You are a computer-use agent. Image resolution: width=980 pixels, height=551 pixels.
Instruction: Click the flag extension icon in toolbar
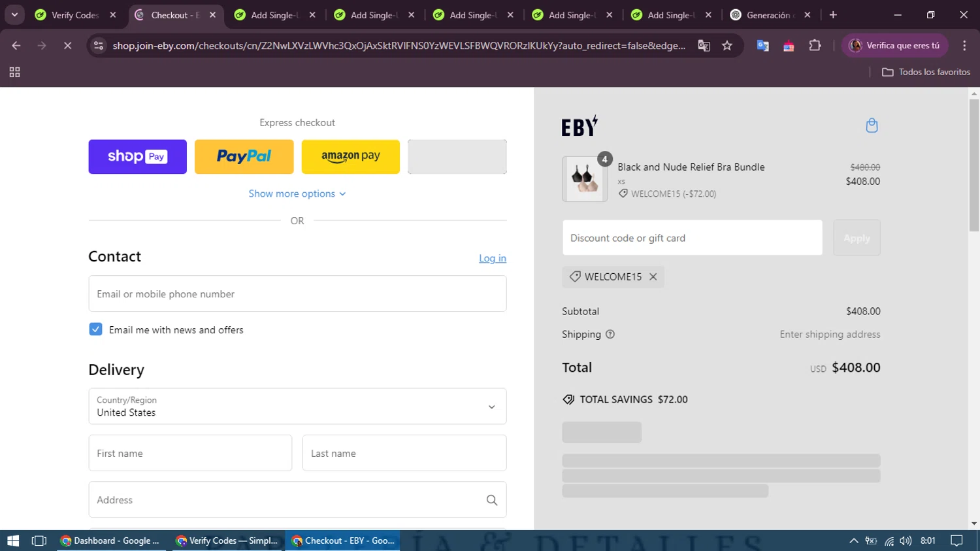tap(789, 45)
